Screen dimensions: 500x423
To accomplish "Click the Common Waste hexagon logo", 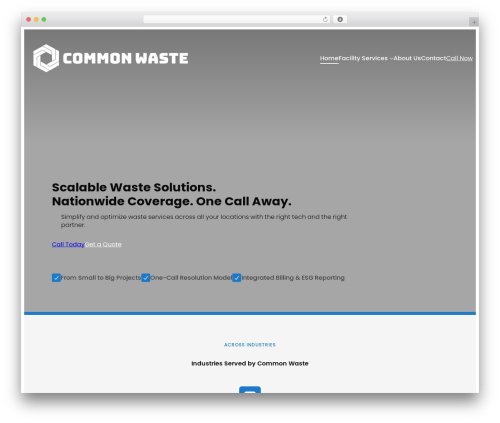I will point(46,58).
